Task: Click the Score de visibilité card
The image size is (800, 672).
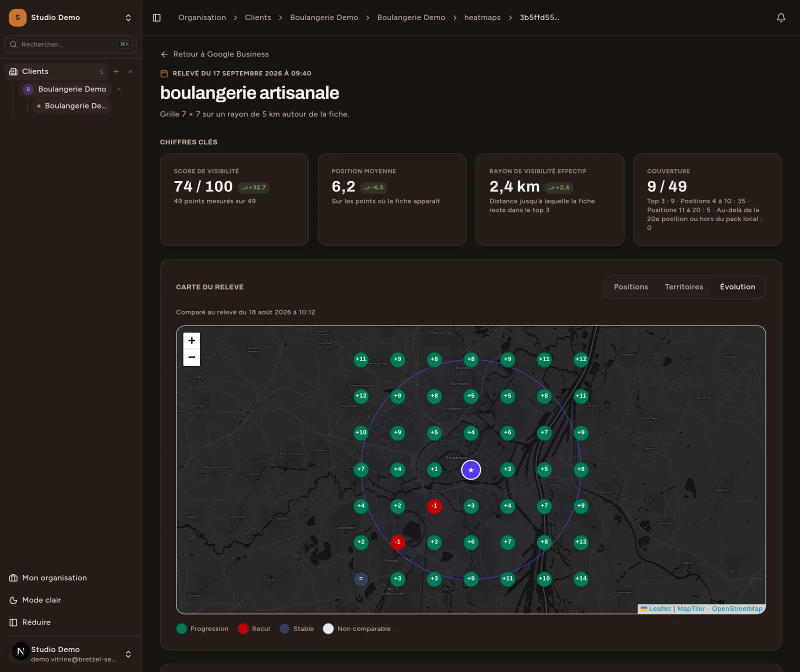Action: [x=234, y=199]
